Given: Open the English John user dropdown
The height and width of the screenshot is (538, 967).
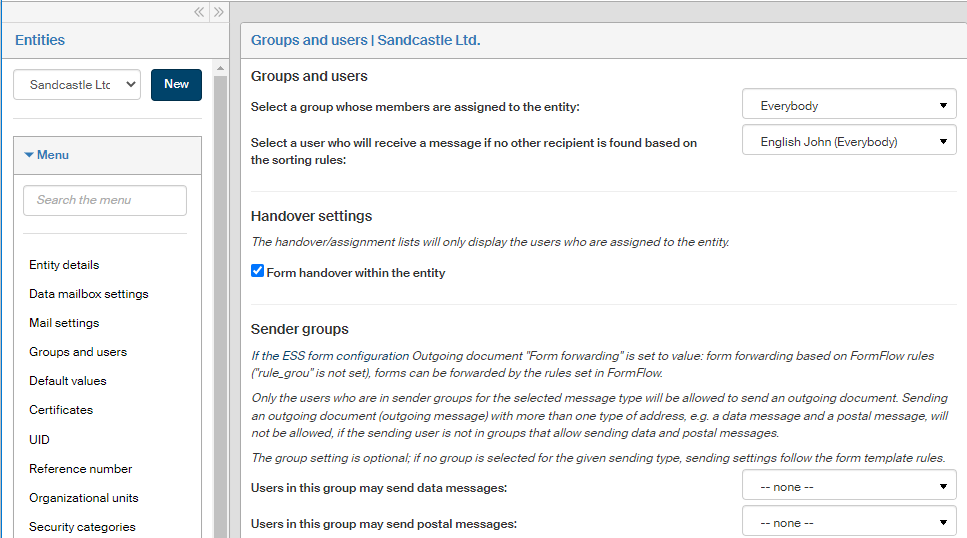Looking at the screenshot, I should (849, 141).
